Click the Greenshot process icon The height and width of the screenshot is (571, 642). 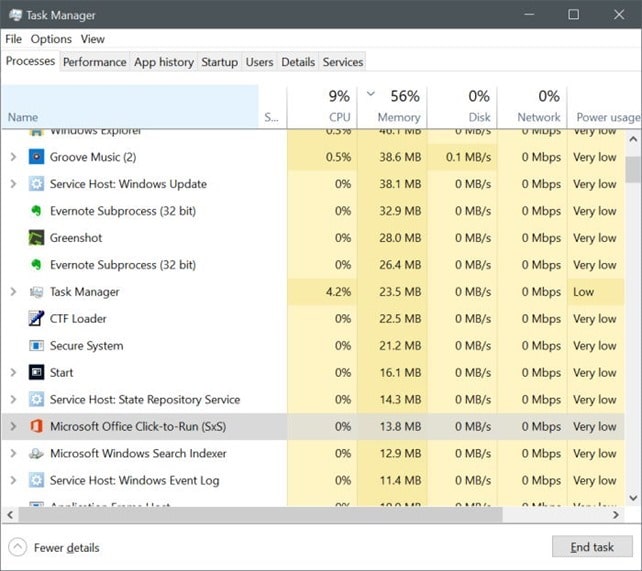pos(36,238)
